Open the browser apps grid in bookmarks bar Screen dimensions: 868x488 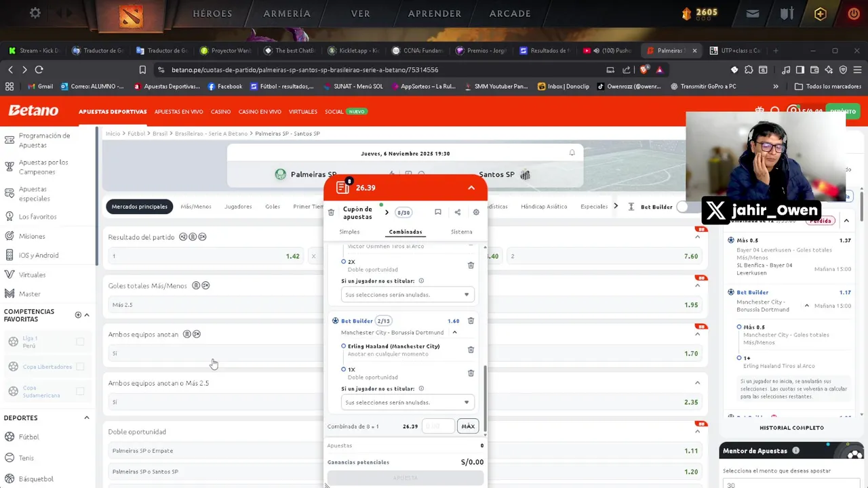point(9,86)
